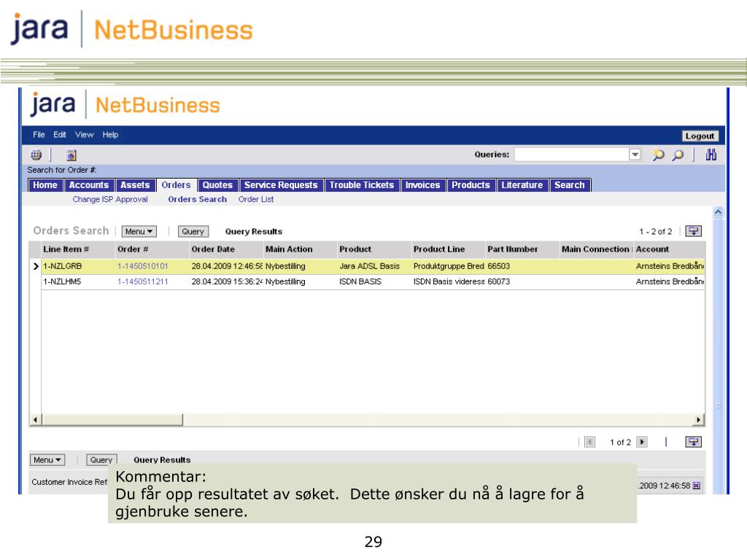This screenshot has width=747, height=560.
Task: Switch to the Products tab
Action: pos(471,185)
